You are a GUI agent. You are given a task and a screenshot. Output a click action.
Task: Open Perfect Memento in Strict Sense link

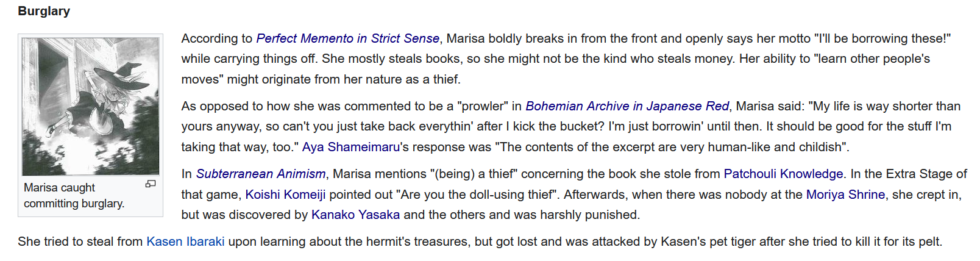347,38
